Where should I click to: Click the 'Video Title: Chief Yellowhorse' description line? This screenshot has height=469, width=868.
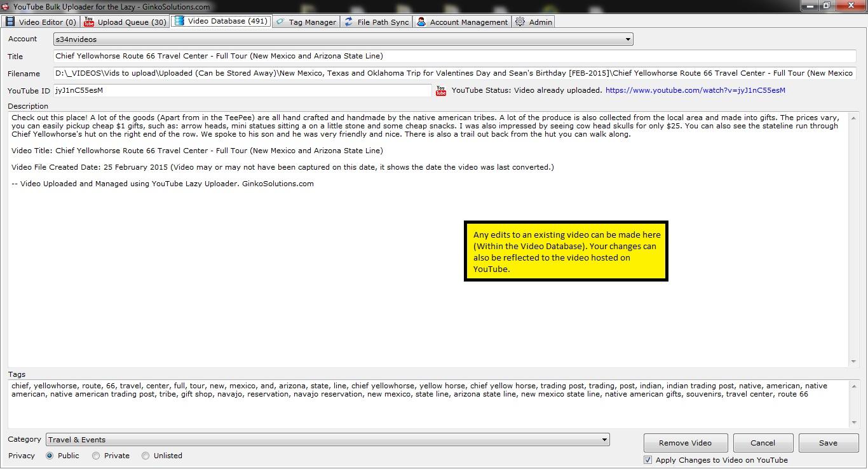click(197, 151)
